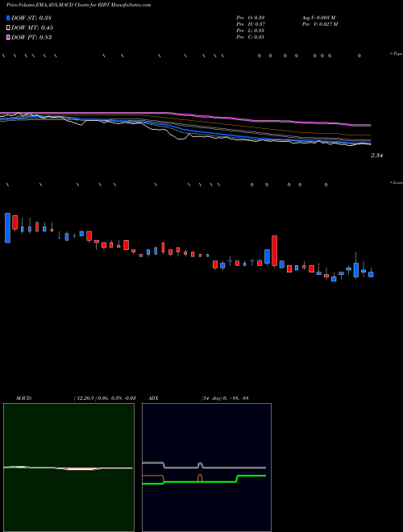
Task: Click the 'Avg V: 0.003 M' volume value
Action: pos(318,18)
